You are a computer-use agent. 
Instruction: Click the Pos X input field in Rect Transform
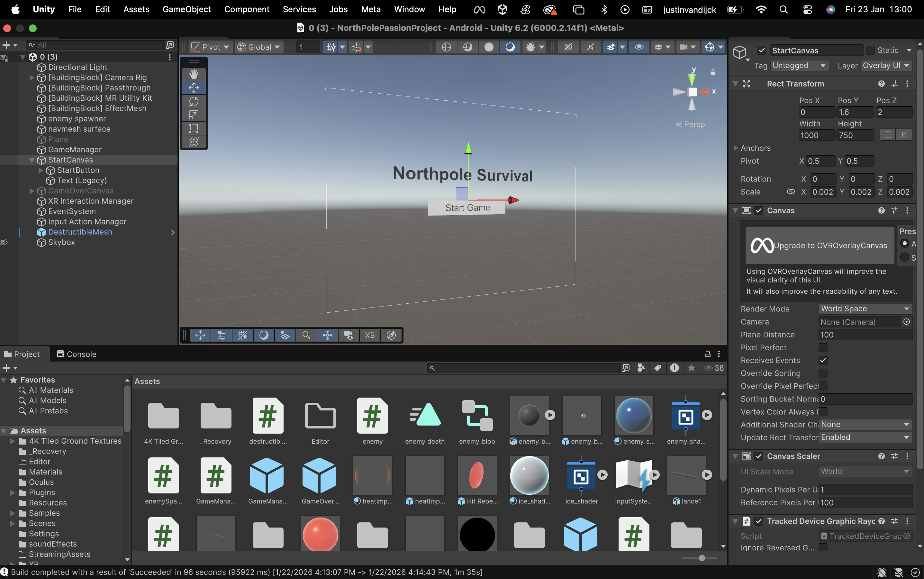pyautogui.click(x=816, y=112)
